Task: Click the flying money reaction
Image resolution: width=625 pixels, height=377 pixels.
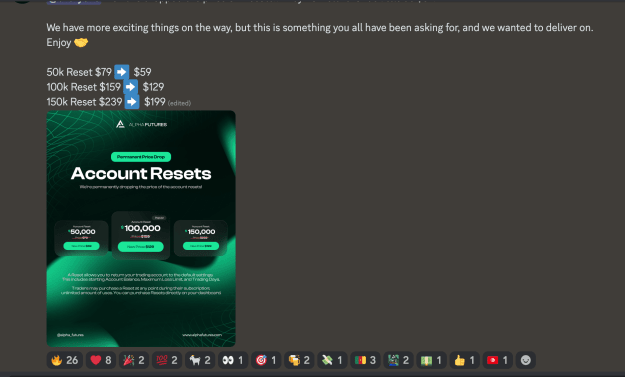Action: coord(332,360)
